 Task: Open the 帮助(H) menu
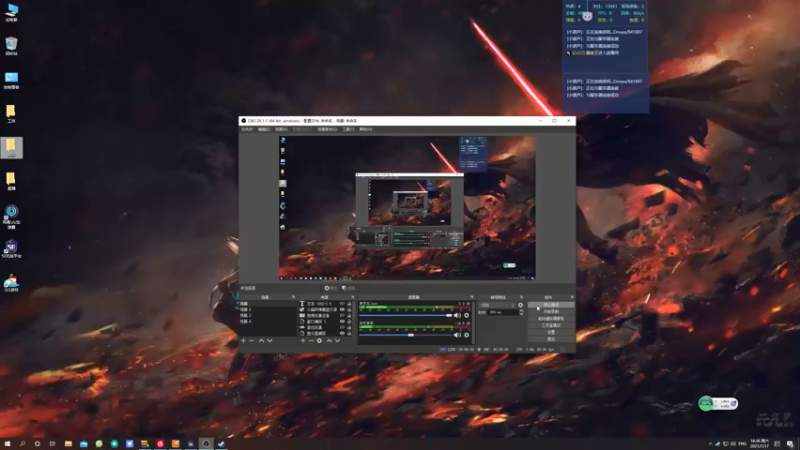click(x=365, y=130)
